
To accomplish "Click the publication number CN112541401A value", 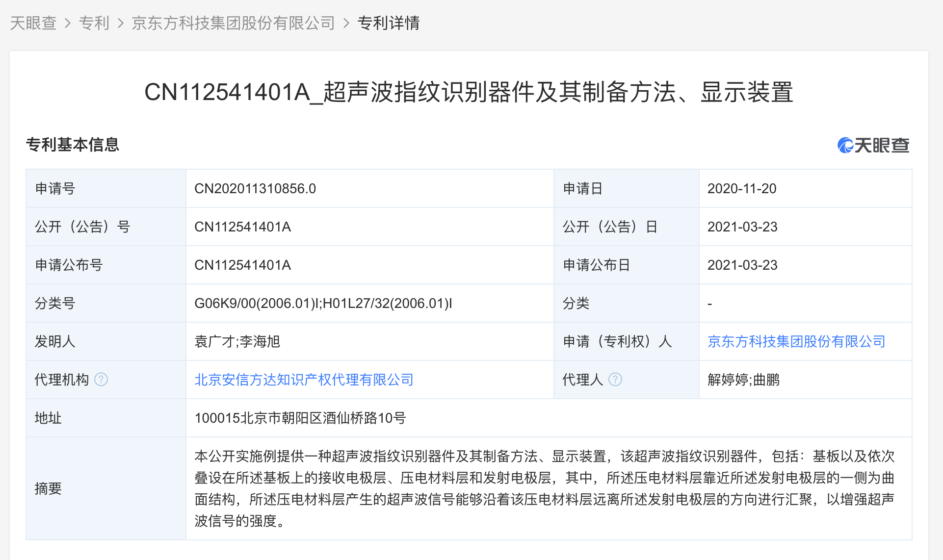I will pyautogui.click(x=243, y=227).
